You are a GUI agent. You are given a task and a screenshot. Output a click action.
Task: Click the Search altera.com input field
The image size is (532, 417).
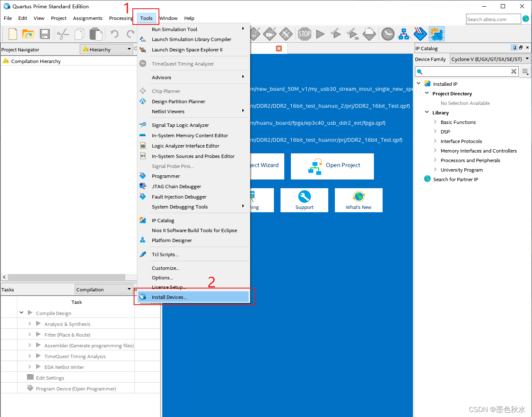point(493,19)
